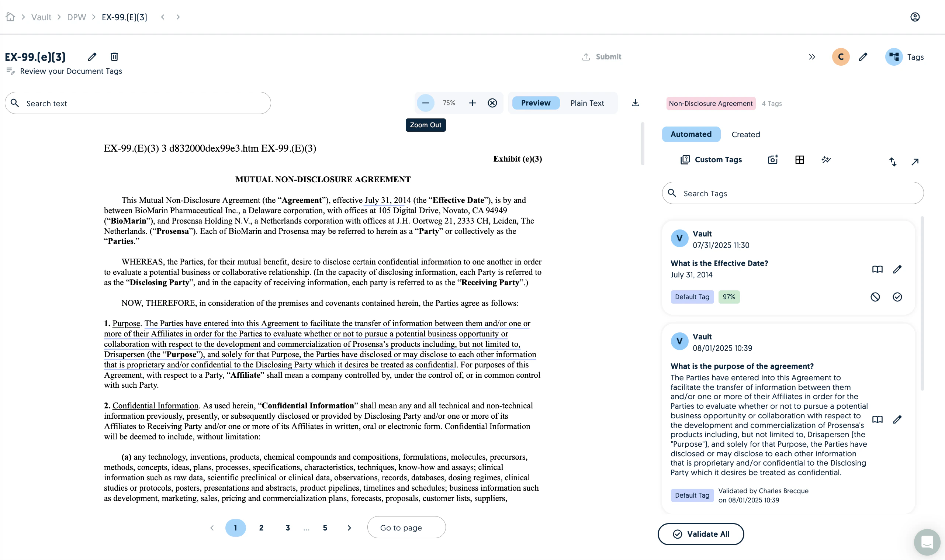Click the document viewer scrollbar

(643, 144)
